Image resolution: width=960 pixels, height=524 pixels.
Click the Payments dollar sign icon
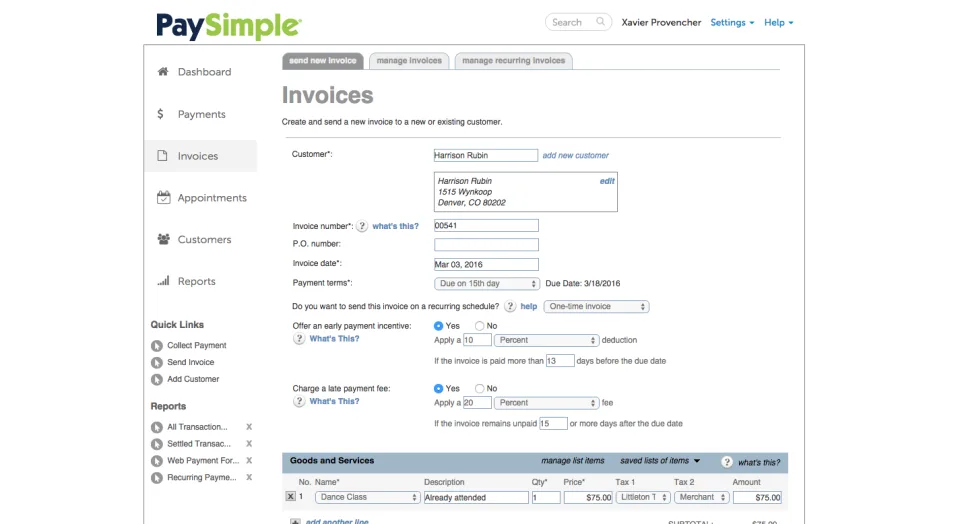tap(160, 114)
